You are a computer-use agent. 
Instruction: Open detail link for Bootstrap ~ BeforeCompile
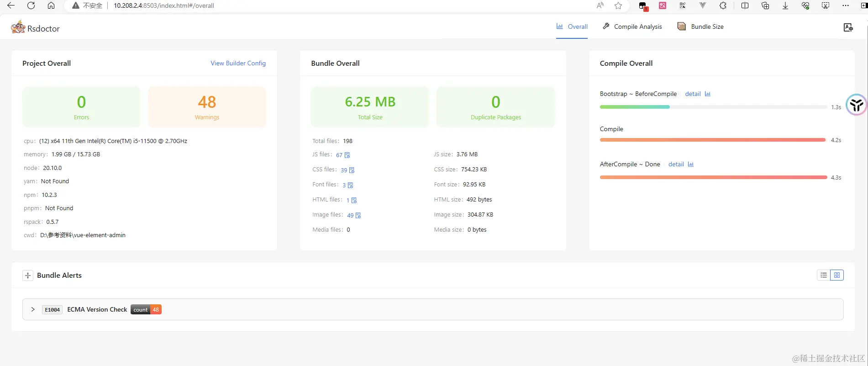click(693, 94)
